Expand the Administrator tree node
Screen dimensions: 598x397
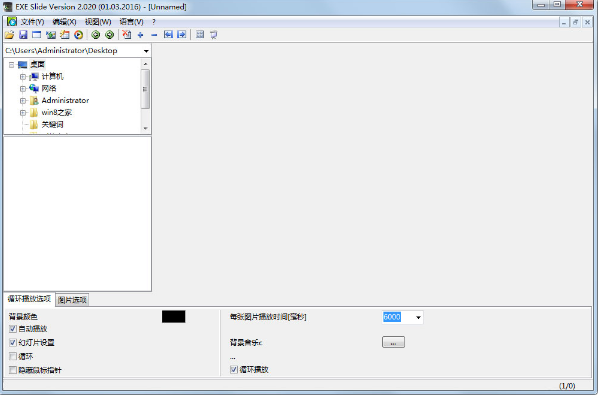click(x=23, y=101)
